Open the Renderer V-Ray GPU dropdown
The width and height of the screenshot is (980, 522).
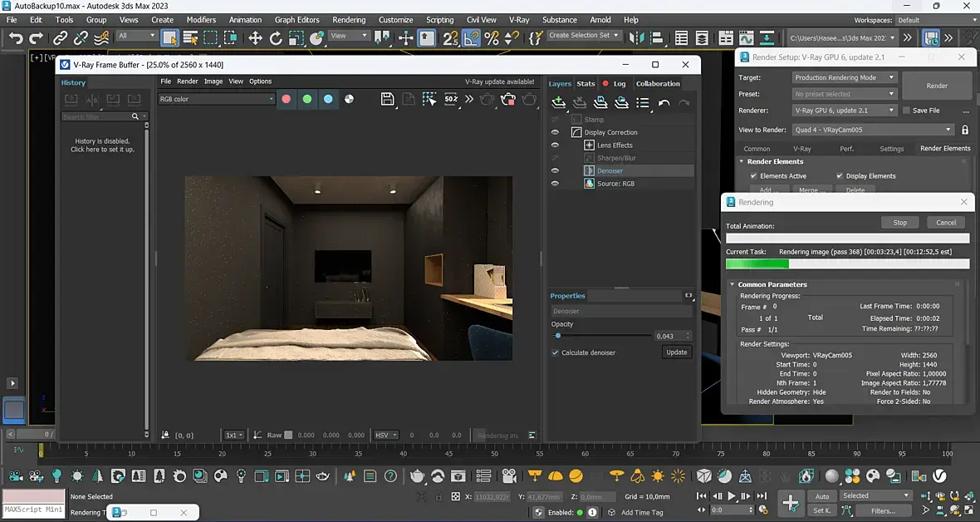(x=844, y=110)
